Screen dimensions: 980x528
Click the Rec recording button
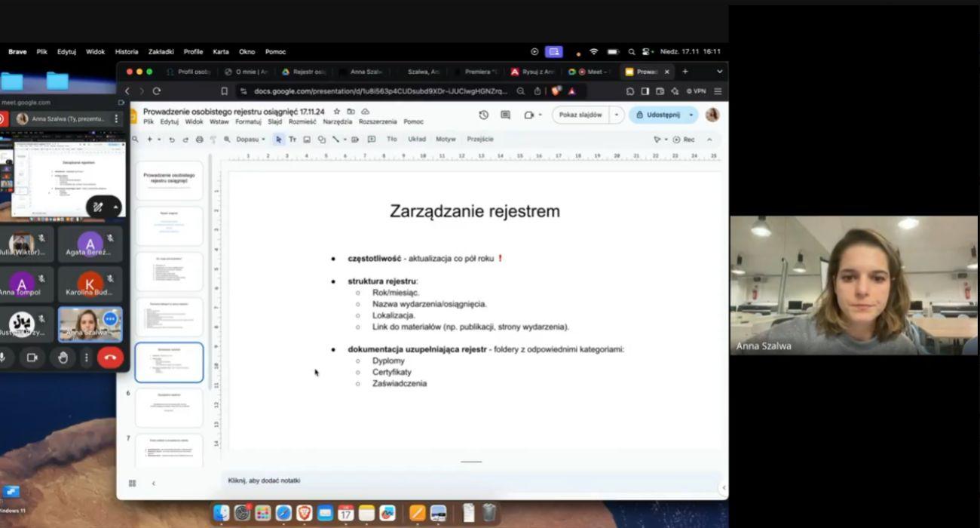pos(684,140)
